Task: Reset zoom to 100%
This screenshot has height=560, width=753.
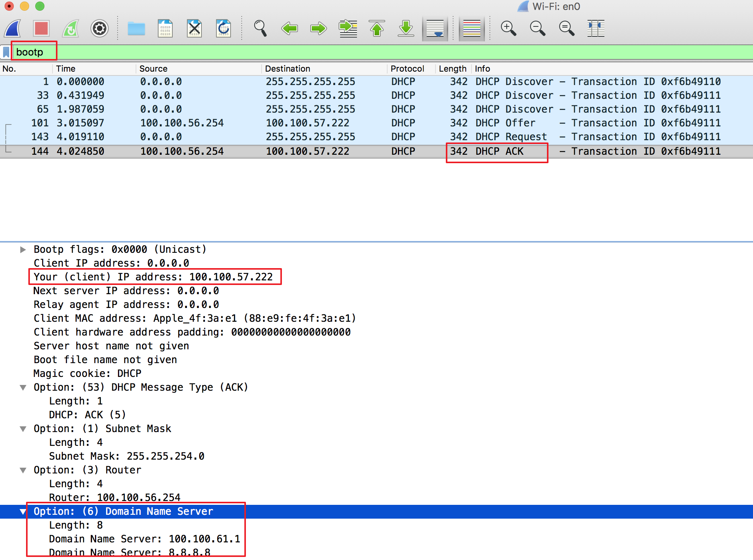Action: click(x=566, y=28)
